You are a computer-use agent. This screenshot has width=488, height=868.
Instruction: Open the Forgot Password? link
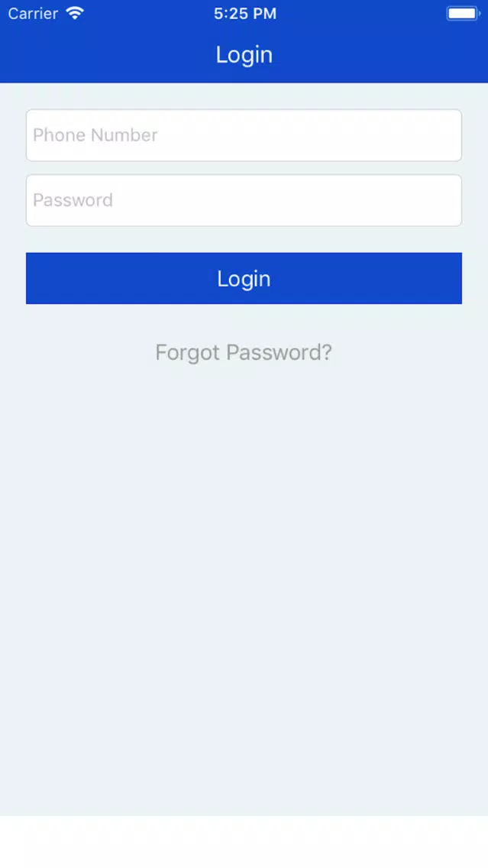click(x=244, y=352)
